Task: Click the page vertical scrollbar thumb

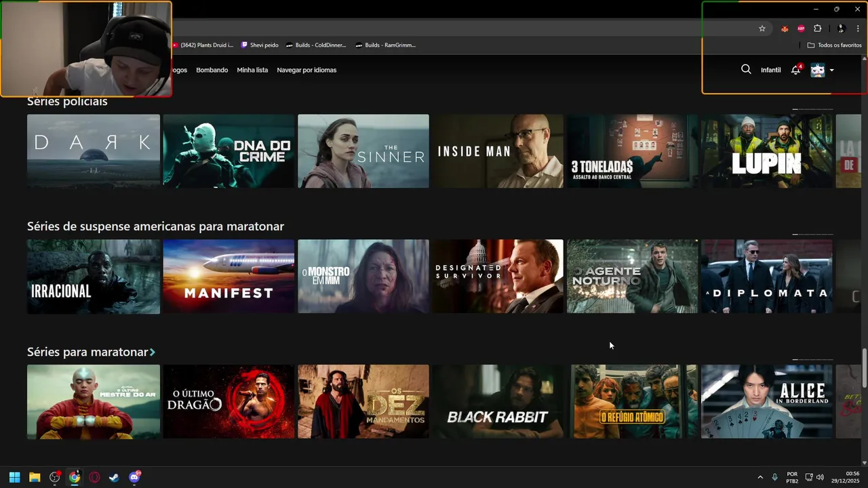Action: pos(864,368)
